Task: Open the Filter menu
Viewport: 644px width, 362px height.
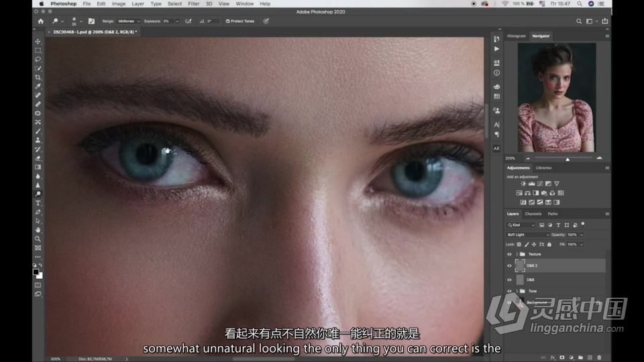Action: [x=193, y=4]
